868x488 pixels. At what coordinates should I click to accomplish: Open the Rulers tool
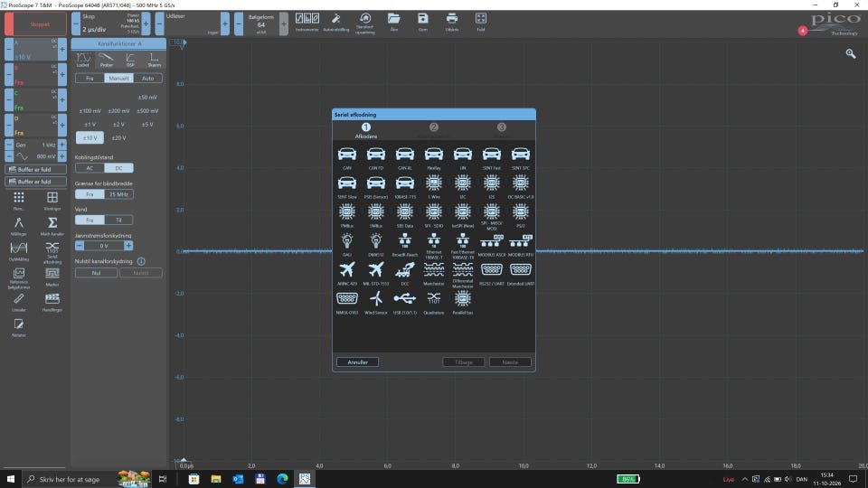point(19,302)
